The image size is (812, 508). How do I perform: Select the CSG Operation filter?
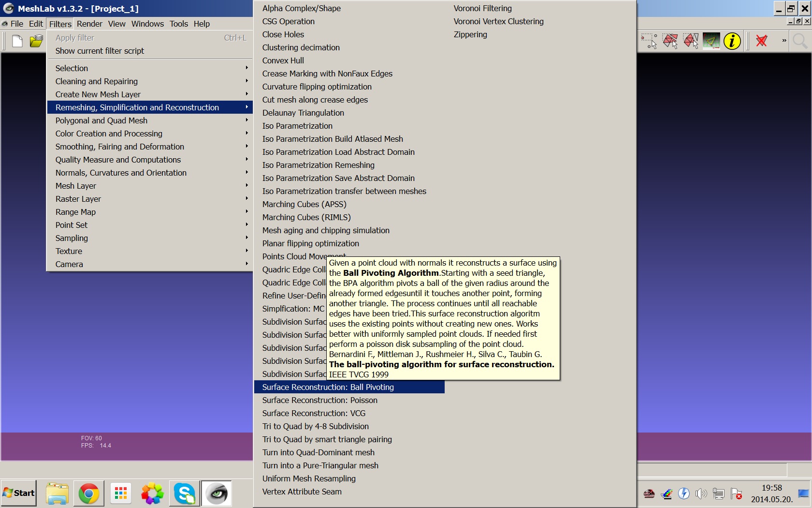pyautogui.click(x=349, y=21)
